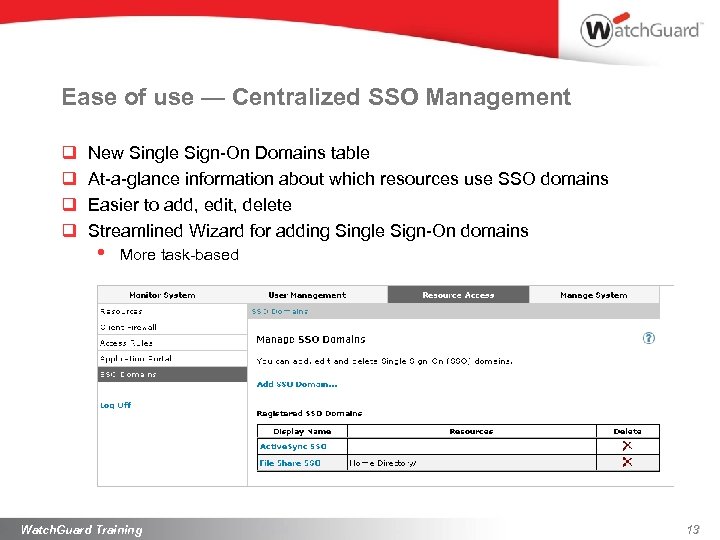Open Access Rules in the sidebar
This screenshot has height=540, width=720.
click(x=172, y=343)
